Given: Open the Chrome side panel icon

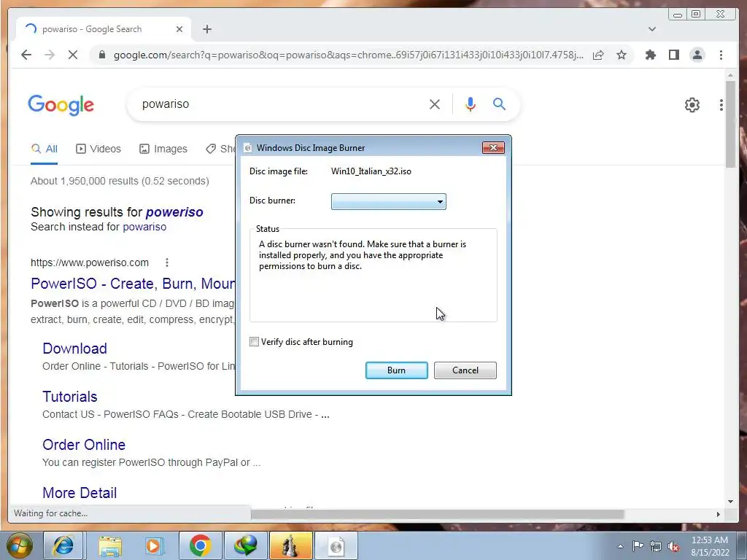Looking at the screenshot, I should (x=673, y=55).
